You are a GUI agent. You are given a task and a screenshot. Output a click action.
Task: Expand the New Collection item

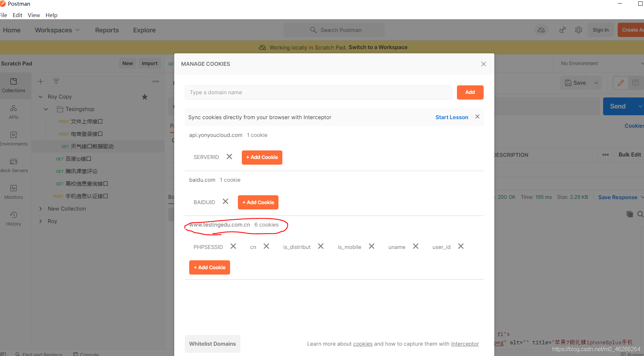click(x=41, y=209)
